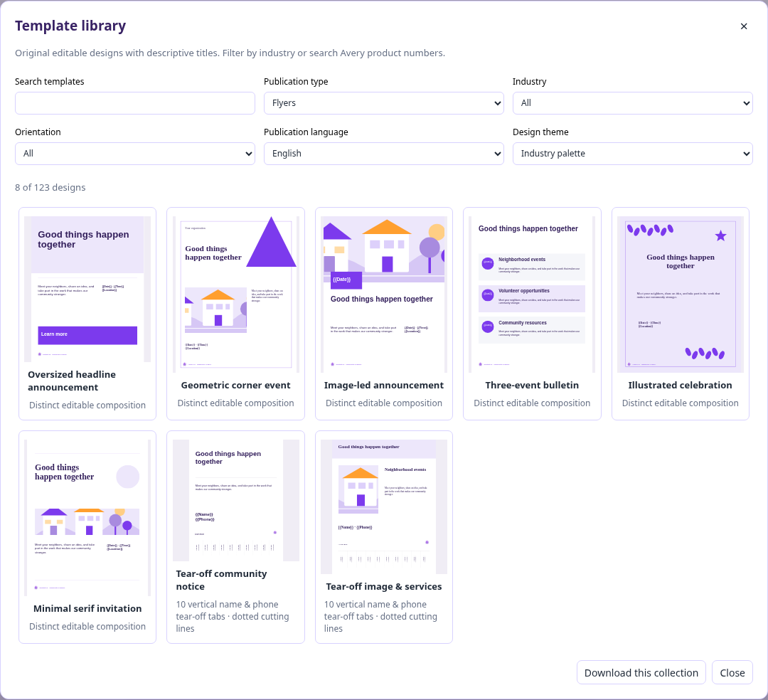The height and width of the screenshot is (700, 768).
Task: Click Download this collection button
Action: 641,672
